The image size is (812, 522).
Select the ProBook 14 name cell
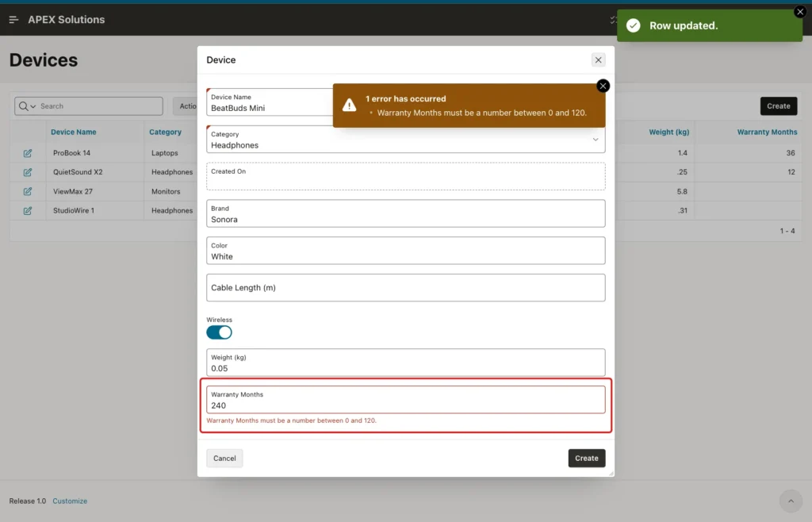pyautogui.click(x=71, y=153)
